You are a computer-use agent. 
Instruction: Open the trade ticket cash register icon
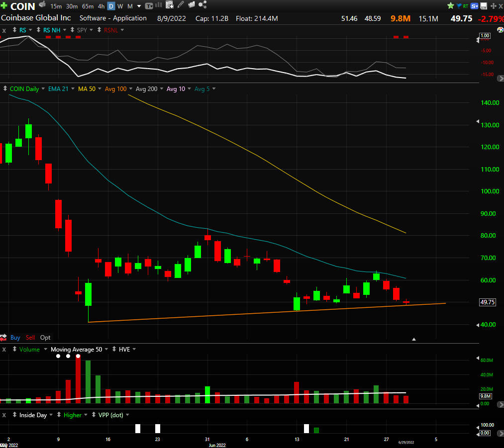pos(42,4)
